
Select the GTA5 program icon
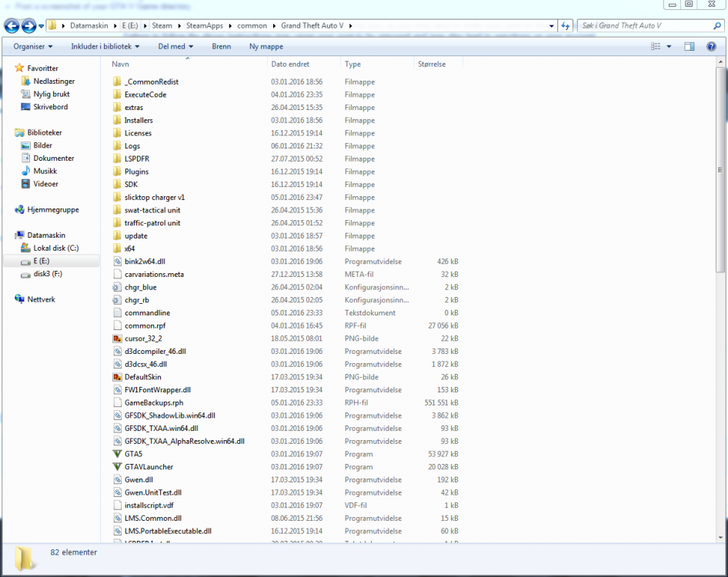click(118, 454)
